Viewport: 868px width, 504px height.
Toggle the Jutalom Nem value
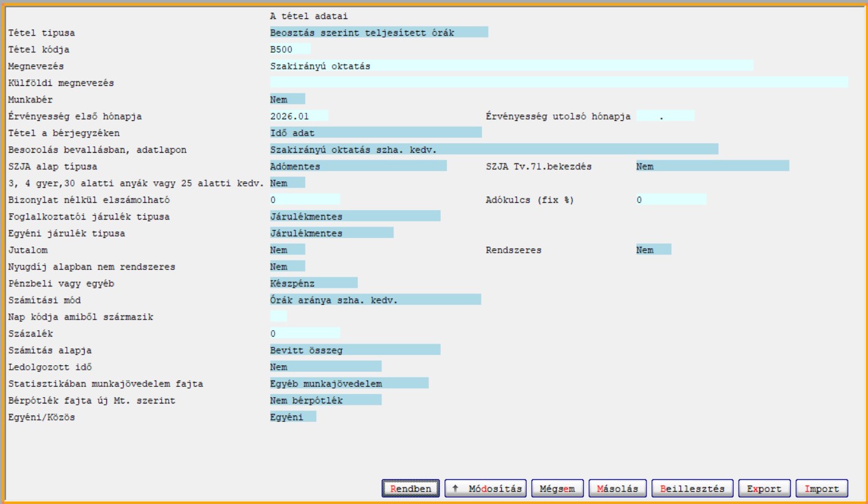(287, 250)
